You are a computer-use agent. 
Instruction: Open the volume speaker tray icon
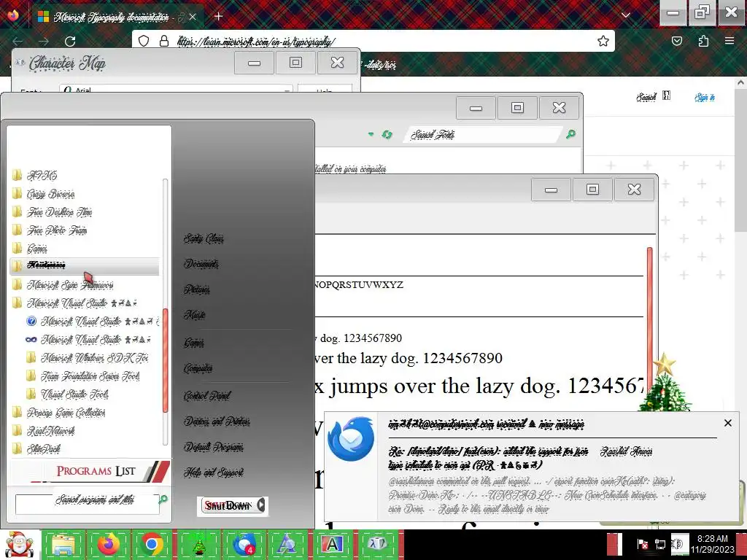(x=678, y=545)
